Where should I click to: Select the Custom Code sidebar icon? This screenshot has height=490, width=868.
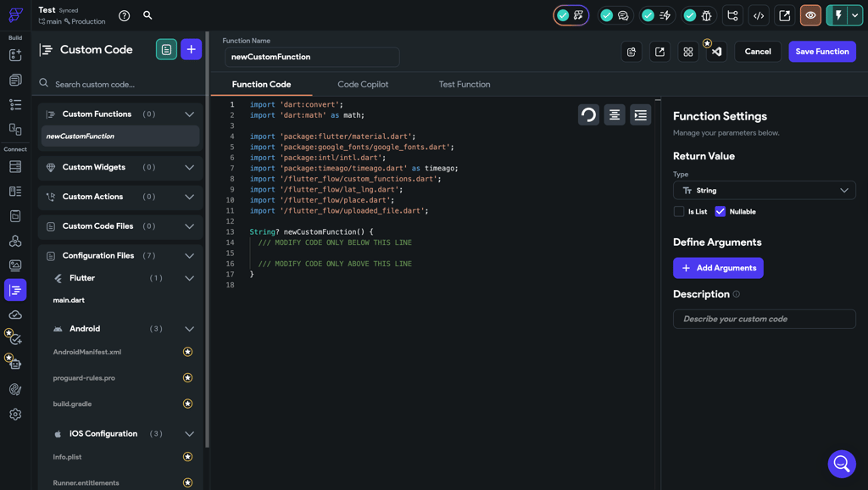pyautogui.click(x=15, y=290)
